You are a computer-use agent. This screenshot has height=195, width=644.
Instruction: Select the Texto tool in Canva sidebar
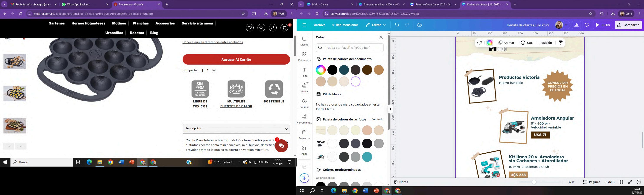(x=304, y=72)
